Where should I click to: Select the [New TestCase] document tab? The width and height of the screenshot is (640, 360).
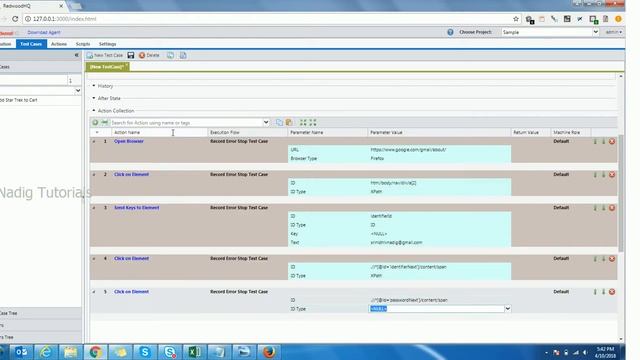point(107,67)
